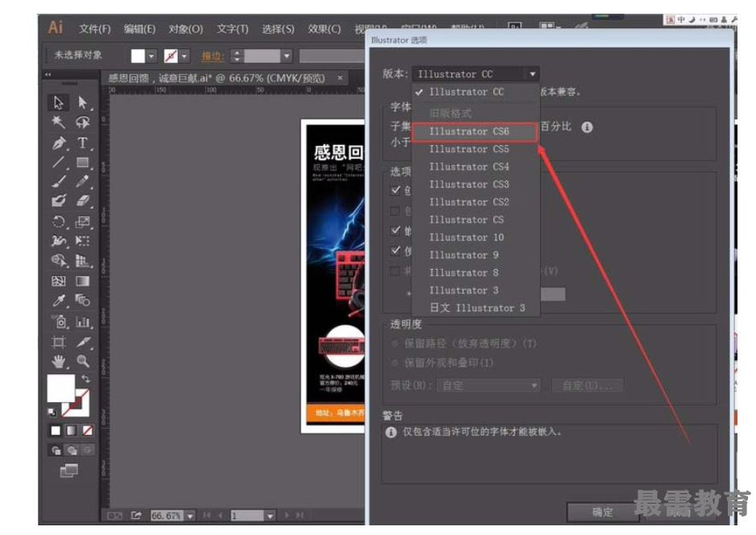Image resolution: width=756 pixels, height=535 pixels.
Task: Select the Pencil tool
Action: 82,181
